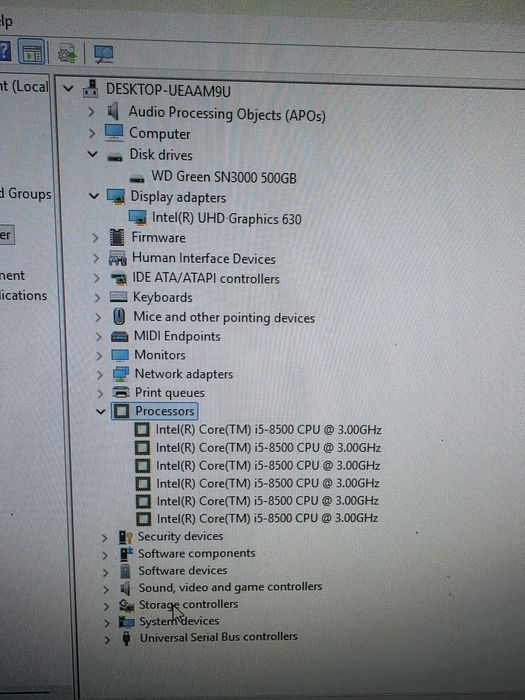Click the DESKTOP-UEAAM9U computer icon
Screen dimensions: 525x700
[91, 89]
